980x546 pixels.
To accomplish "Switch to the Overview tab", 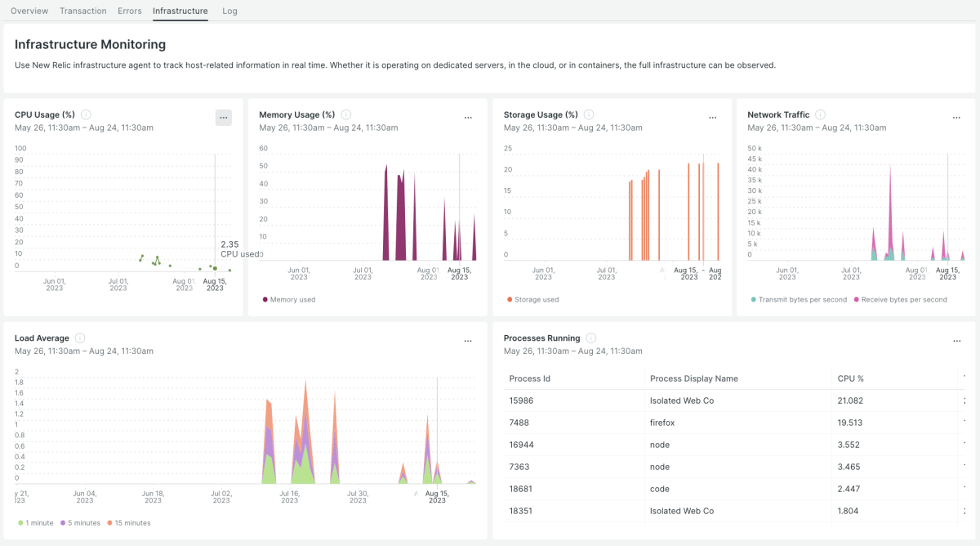I will point(29,11).
